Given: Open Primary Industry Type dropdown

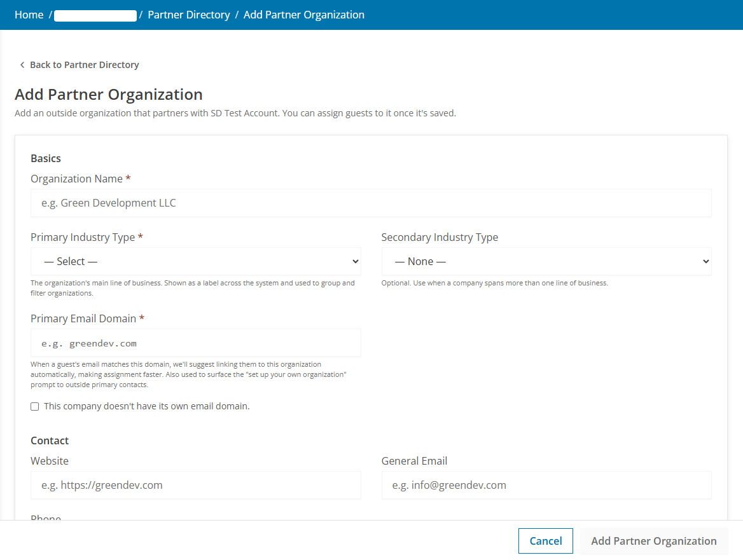Looking at the screenshot, I should point(196,261).
